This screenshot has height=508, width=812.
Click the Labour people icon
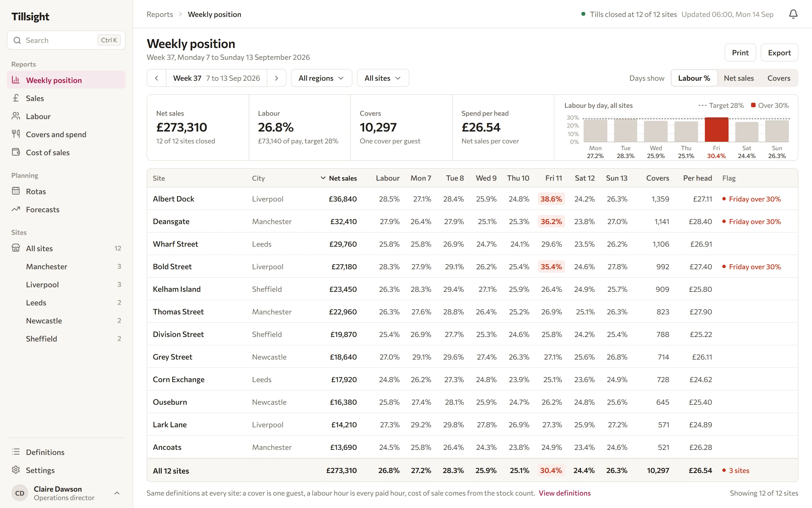(x=16, y=116)
